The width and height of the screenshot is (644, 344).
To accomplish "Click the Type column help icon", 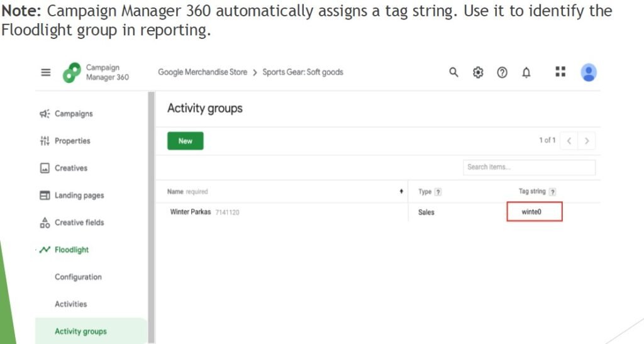I will pyautogui.click(x=438, y=192).
